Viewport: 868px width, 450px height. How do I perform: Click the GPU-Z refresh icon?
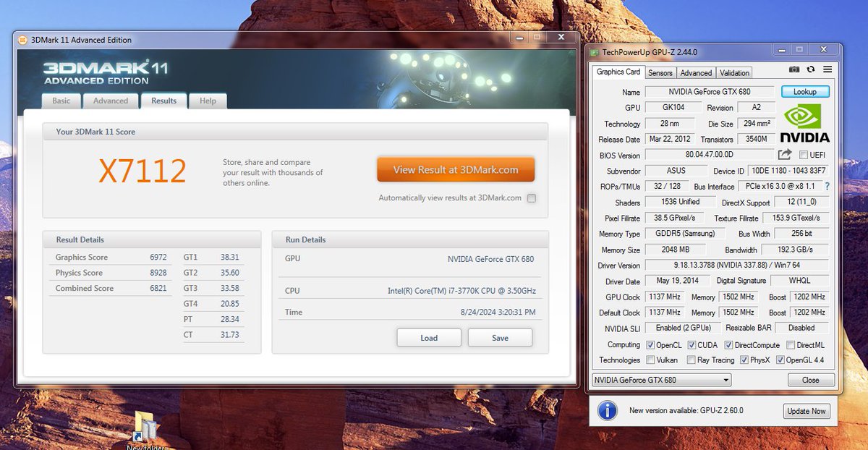pos(811,69)
